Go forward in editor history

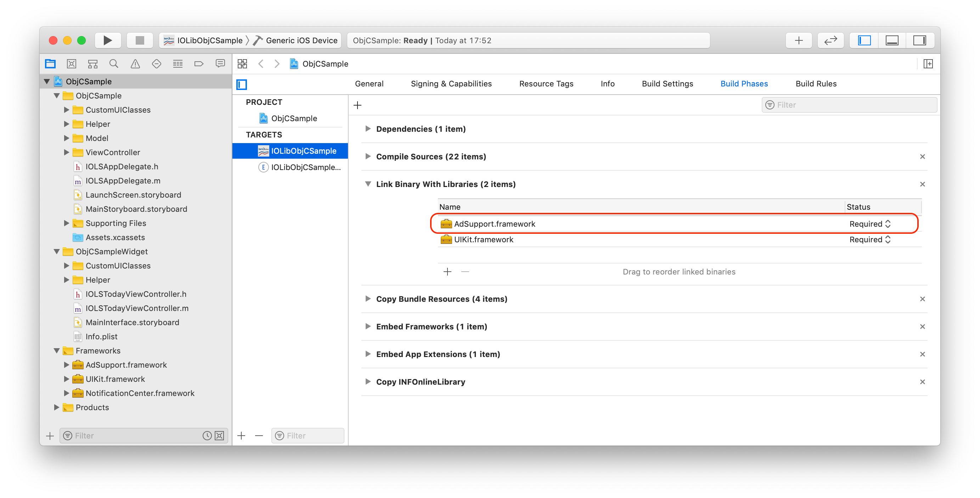pos(277,63)
